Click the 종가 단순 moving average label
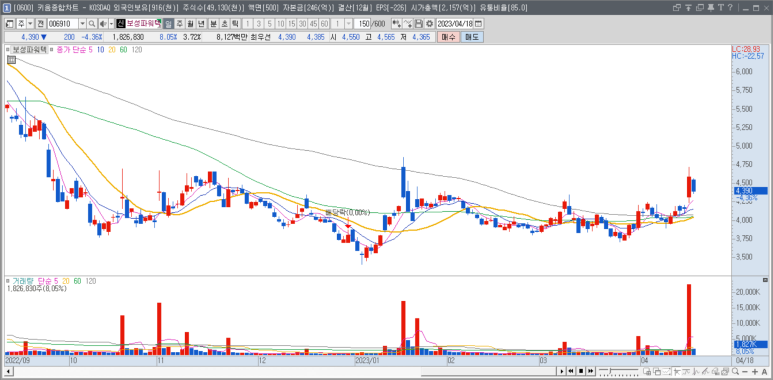This screenshot has width=773, height=380. 72,50
